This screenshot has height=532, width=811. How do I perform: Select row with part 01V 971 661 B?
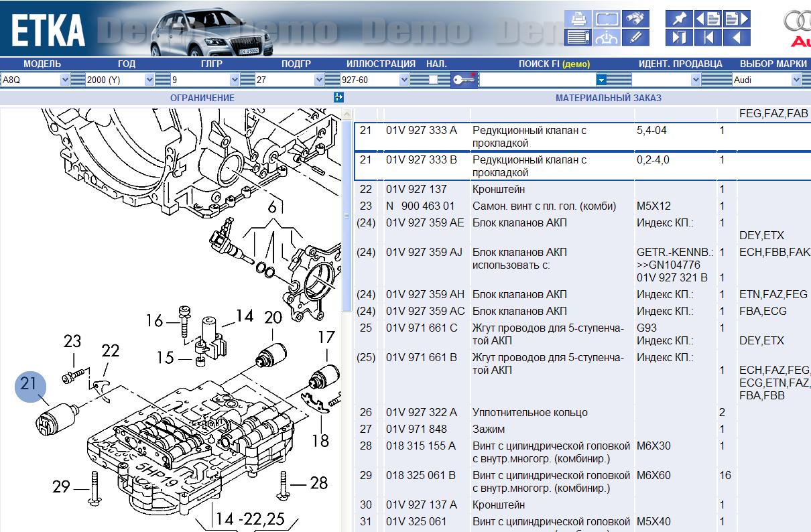(x=582, y=377)
